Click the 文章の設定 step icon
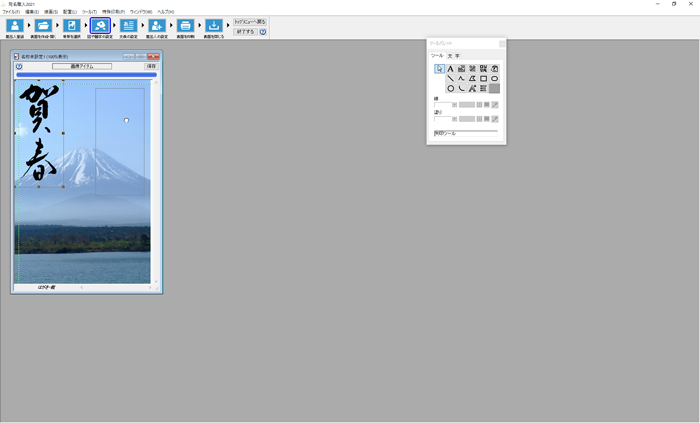700x423 pixels. (x=128, y=27)
